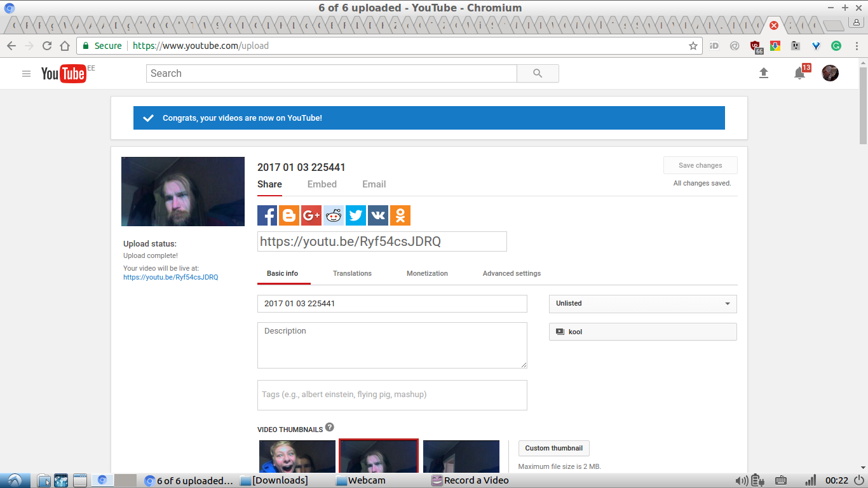Open the Translations tab
The height and width of the screenshot is (488, 868).
pos(352,273)
